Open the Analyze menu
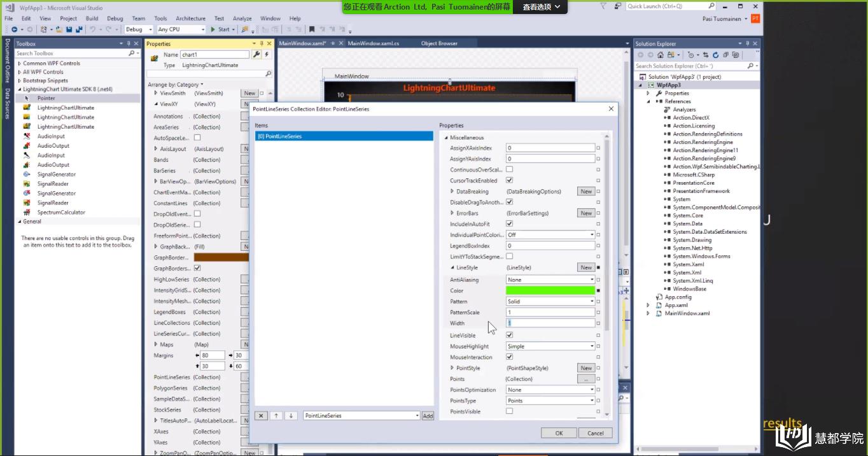Viewport: 868px width, 456px height. pyautogui.click(x=242, y=18)
